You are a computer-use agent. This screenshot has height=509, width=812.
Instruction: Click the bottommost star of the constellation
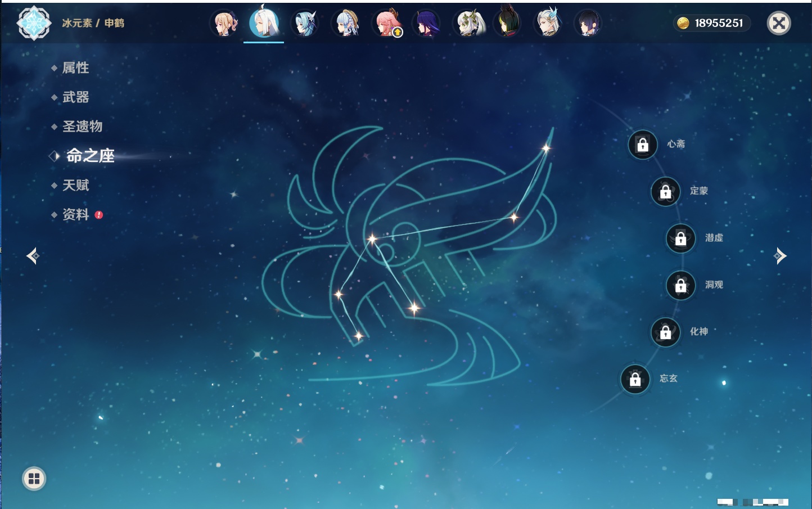[359, 336]
